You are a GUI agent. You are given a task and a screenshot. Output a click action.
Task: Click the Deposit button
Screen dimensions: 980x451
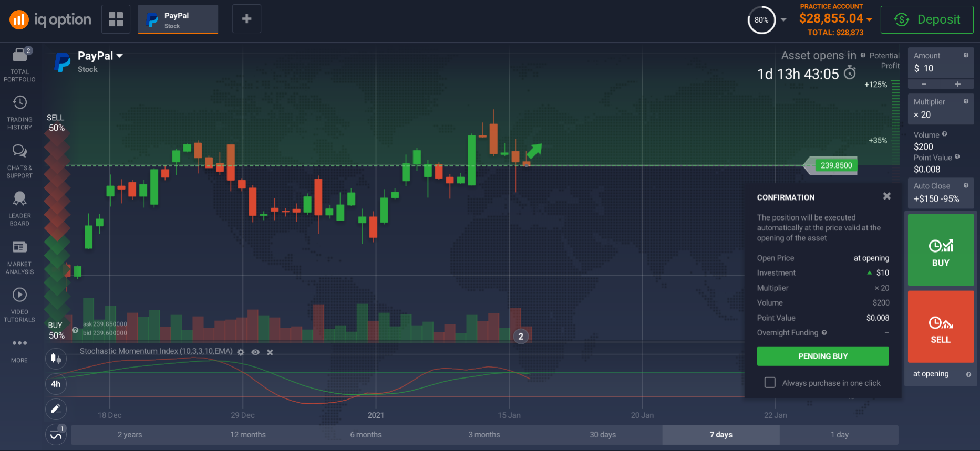(x=927, y=19)
